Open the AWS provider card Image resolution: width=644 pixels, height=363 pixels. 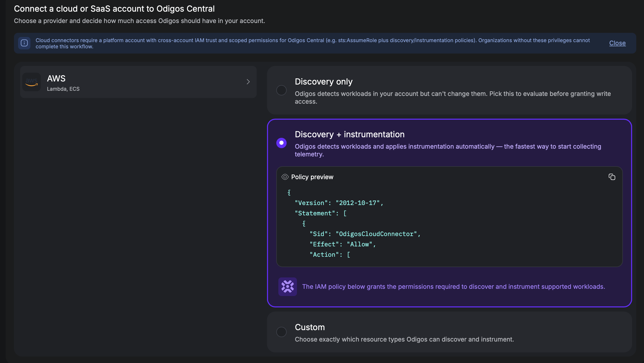pyautogui.click(x=138, y=82)
